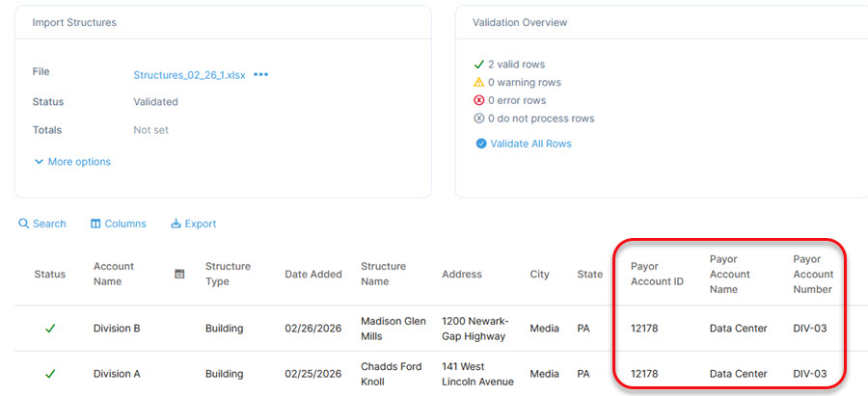Sort by the Date Added column header
Viewport: 868px width, 396px height.
(x=312, y=275)
